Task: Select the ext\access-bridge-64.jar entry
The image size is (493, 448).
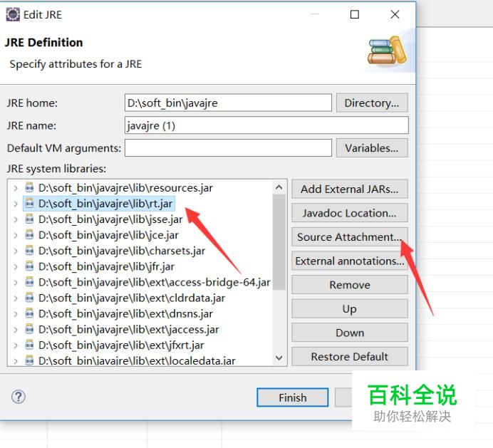Action: (x=155, y=282)
